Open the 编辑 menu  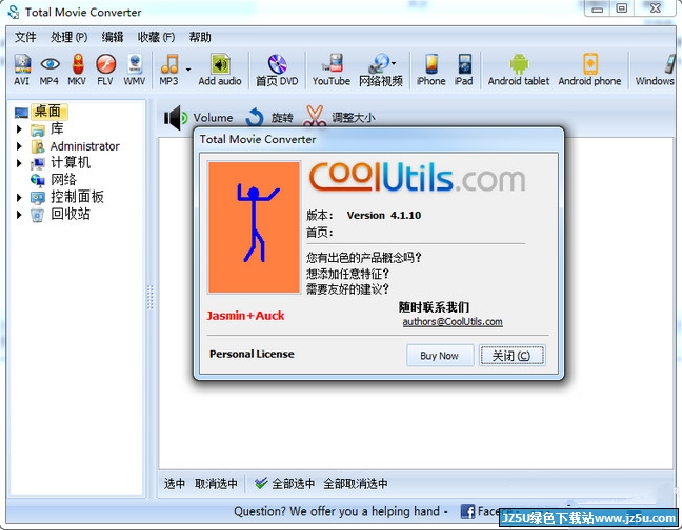pos(113,37)
